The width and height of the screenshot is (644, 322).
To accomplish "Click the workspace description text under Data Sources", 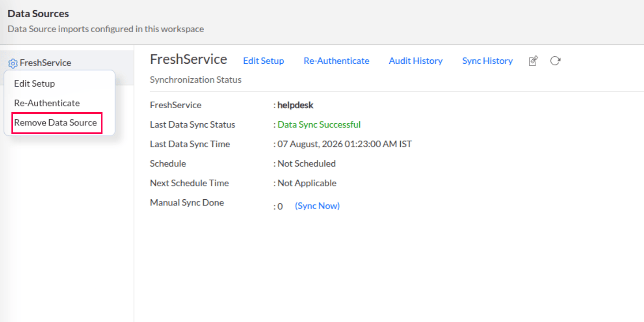I will click(106, 29).
